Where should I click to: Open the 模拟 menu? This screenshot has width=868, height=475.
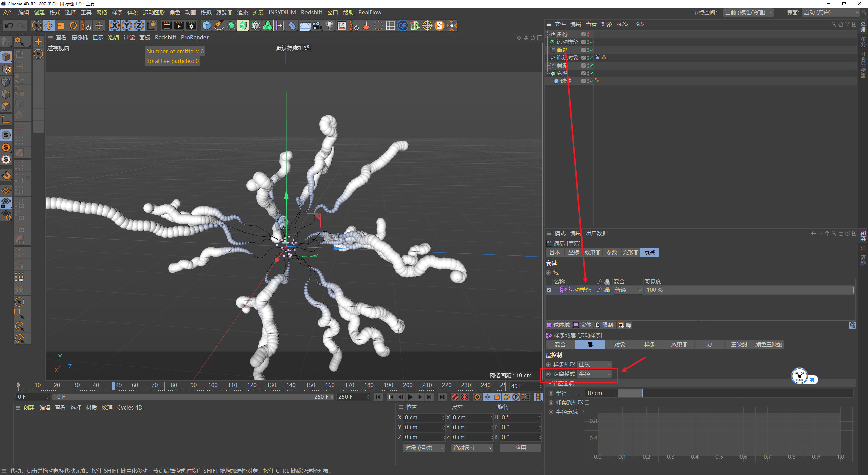206,12
